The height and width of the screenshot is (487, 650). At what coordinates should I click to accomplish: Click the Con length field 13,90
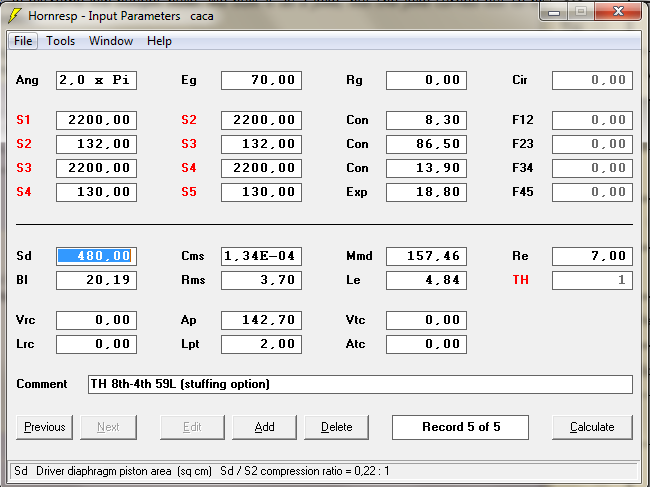click(x=426, y=168)
